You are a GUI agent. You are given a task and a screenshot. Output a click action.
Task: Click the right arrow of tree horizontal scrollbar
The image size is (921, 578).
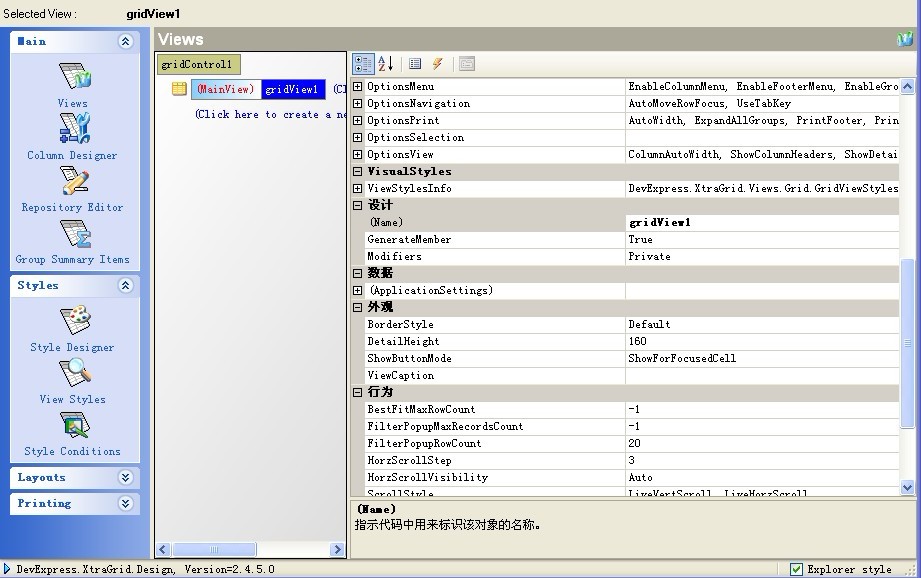point(337,549)
